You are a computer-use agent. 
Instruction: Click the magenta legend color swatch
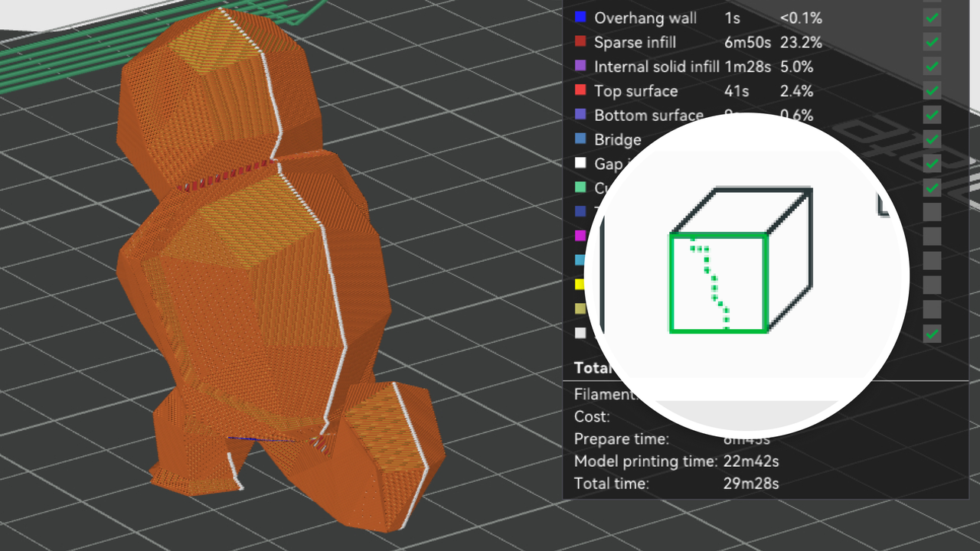580,236
